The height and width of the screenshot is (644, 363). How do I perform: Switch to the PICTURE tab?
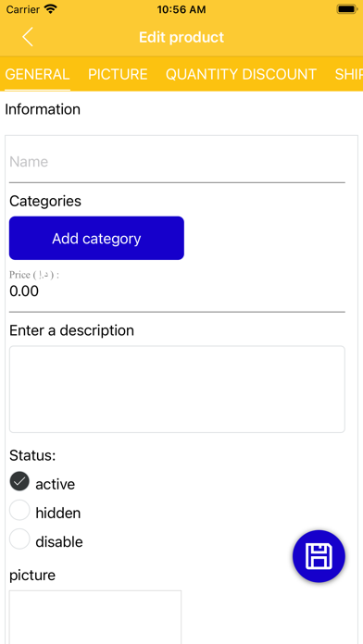[x=118, y=74]
